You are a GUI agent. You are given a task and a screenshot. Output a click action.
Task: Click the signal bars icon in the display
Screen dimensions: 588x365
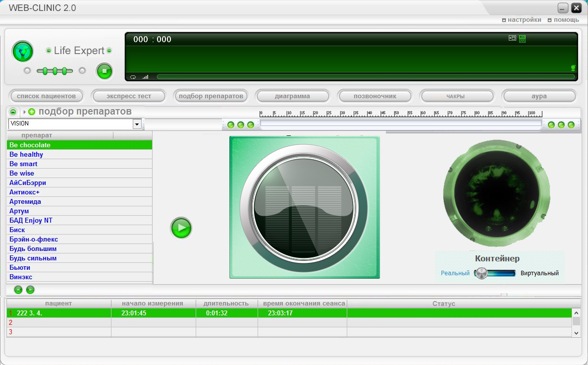pyautogui.click(x=146, y=77)
